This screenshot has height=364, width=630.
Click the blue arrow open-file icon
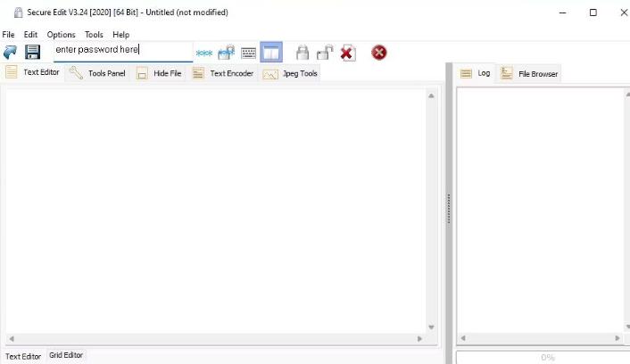coord(10,53)
